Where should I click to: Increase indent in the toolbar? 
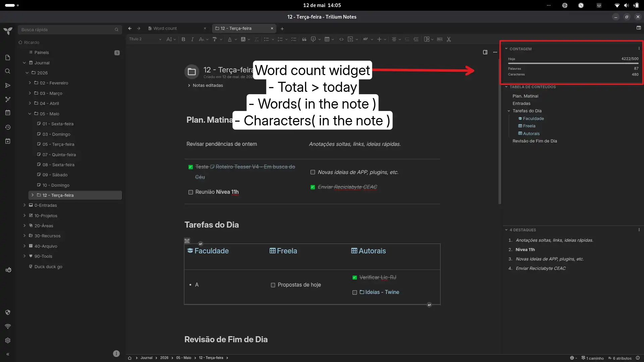(416, 40)
